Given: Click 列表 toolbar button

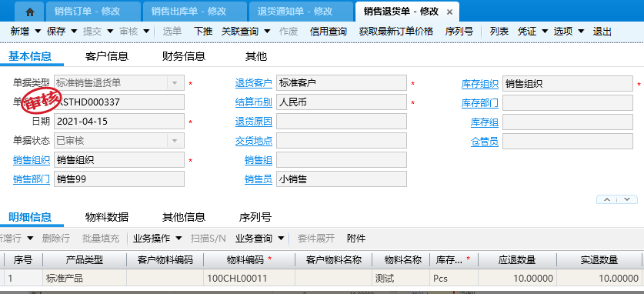Looking at the screenshot, I should (499, 32).
